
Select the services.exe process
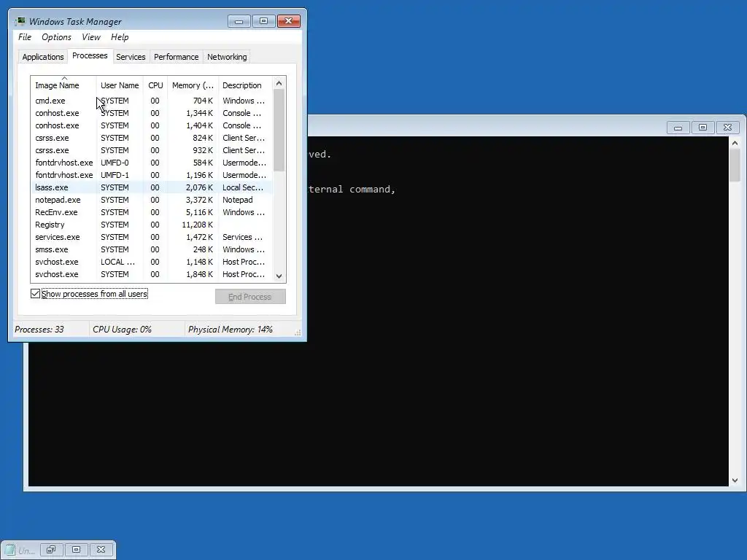(152, 237)
